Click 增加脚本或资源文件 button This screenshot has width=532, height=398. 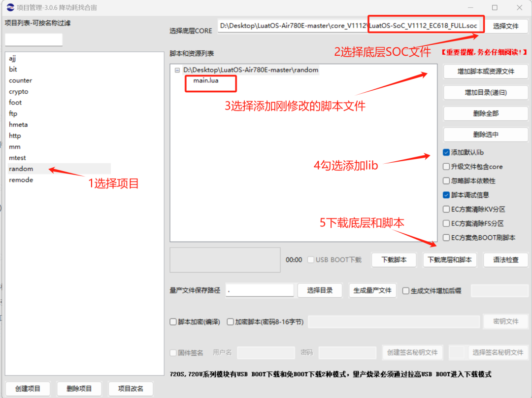pos(485,72)
